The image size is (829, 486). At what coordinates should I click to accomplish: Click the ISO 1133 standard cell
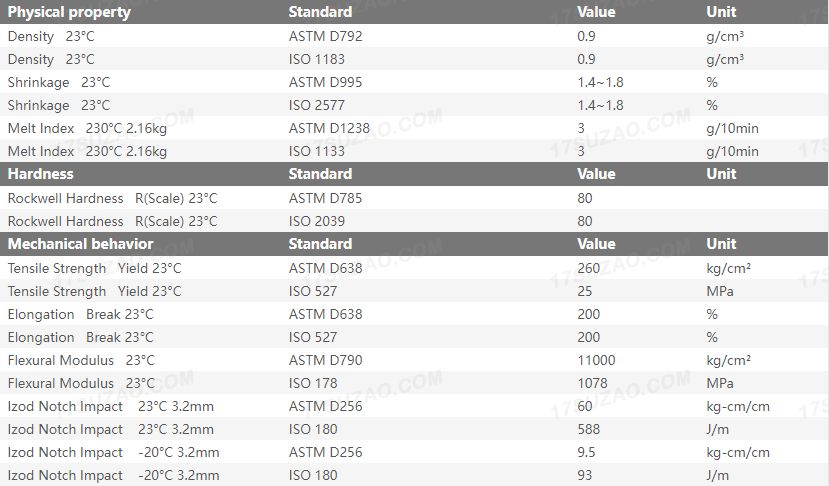317,151
